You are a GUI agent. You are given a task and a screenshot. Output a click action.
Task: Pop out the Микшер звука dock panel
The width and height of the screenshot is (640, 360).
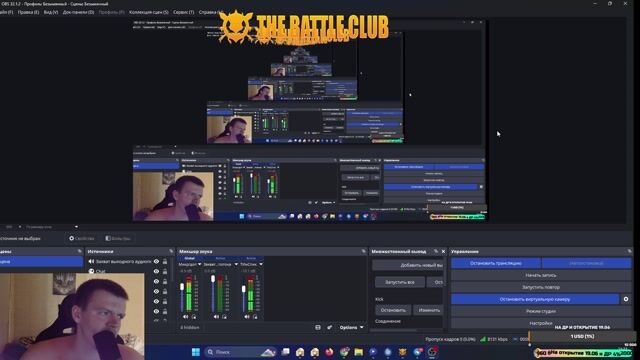[x=363, y=251]
